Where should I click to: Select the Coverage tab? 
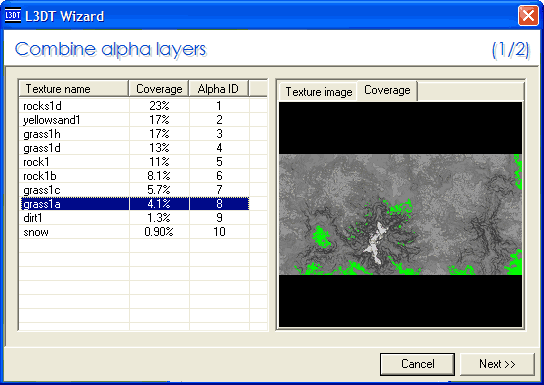387,91
